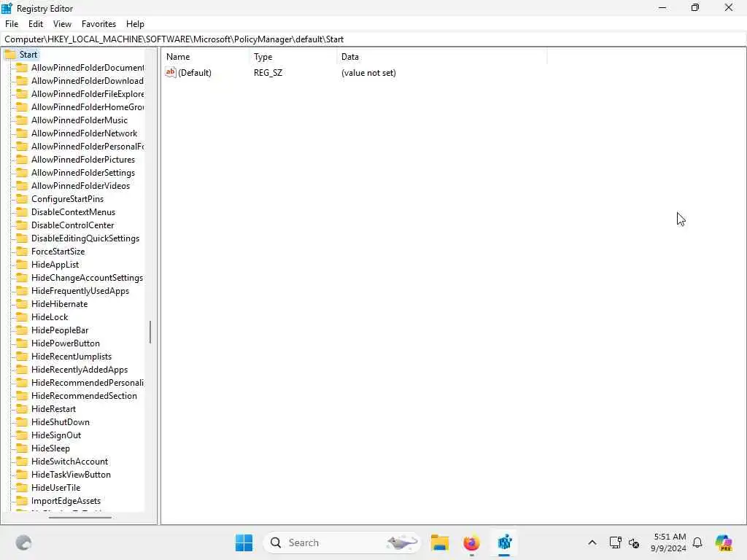Click the folder icon next to HideSwitchAccount
747x560 pixels.
click(x=22, y=461)
